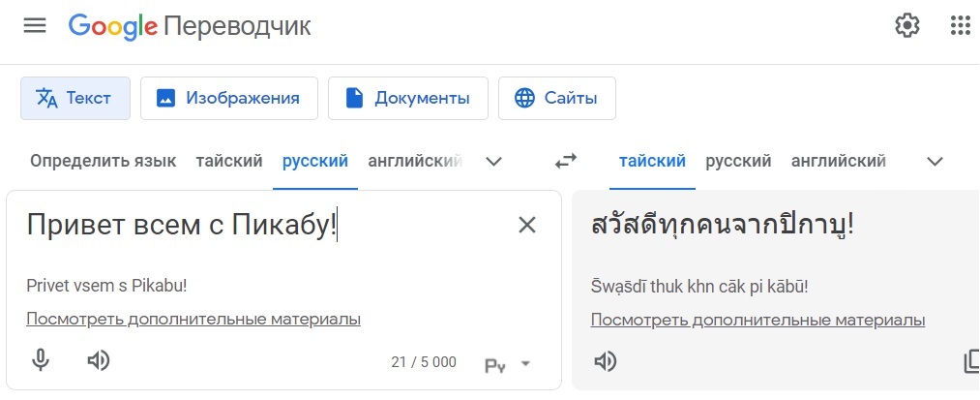Select тайский as source language
This screenshot has height=400, width=980.
pos(229,162)
